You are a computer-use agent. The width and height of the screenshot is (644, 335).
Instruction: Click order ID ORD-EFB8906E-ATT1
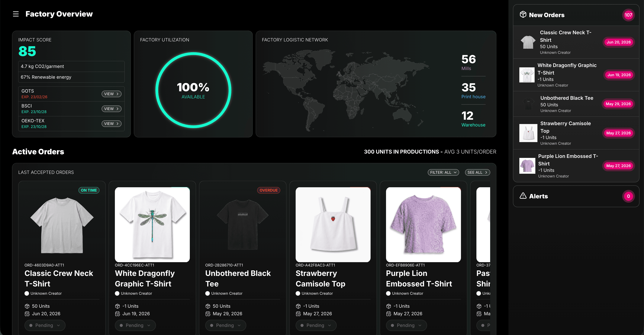point(405,265)
